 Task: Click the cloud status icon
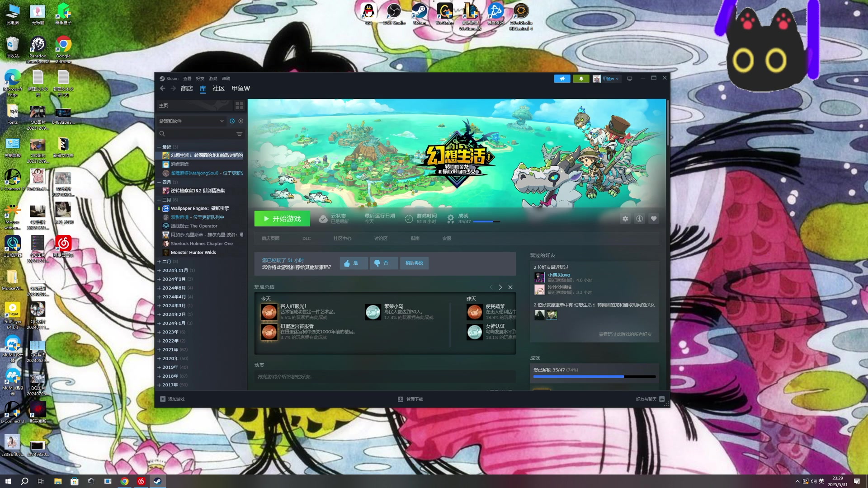coord(323,219)
